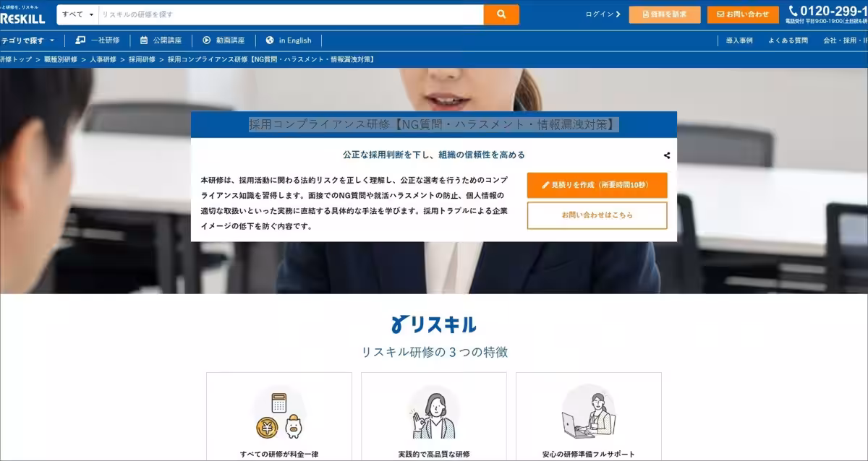Click the pencil icon on 見積りを作成
The width and height of the screenshot is (868, 461).
(x=546, y=185)
